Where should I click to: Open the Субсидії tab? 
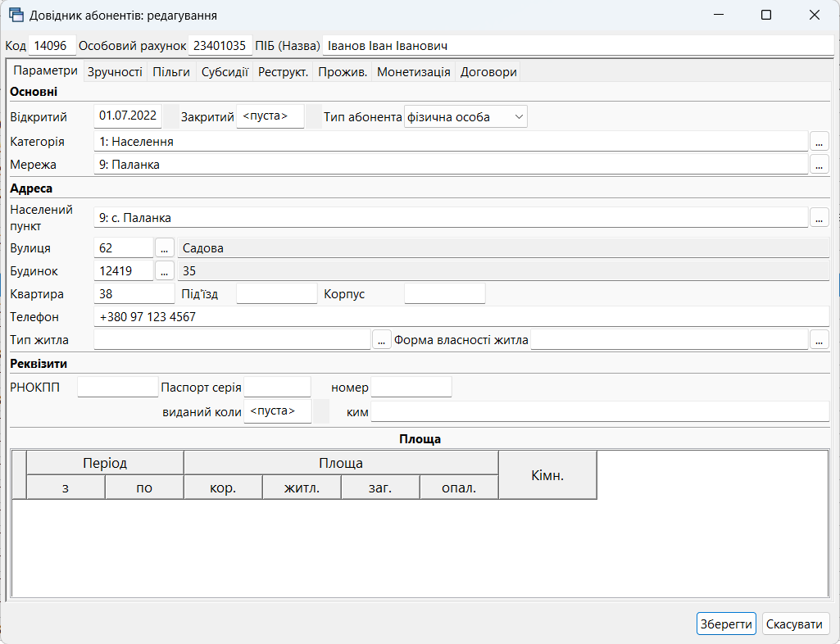click(x=225, y=72)
